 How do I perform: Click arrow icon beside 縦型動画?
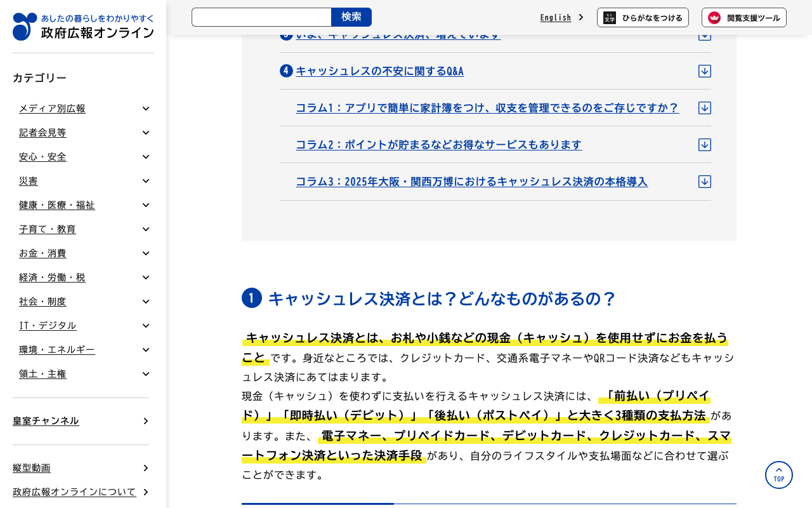(146, 468)
